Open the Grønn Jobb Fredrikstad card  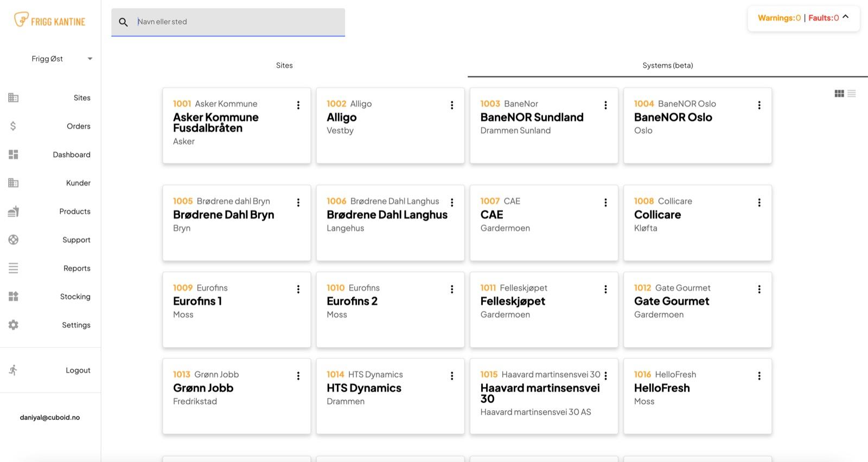237,396
